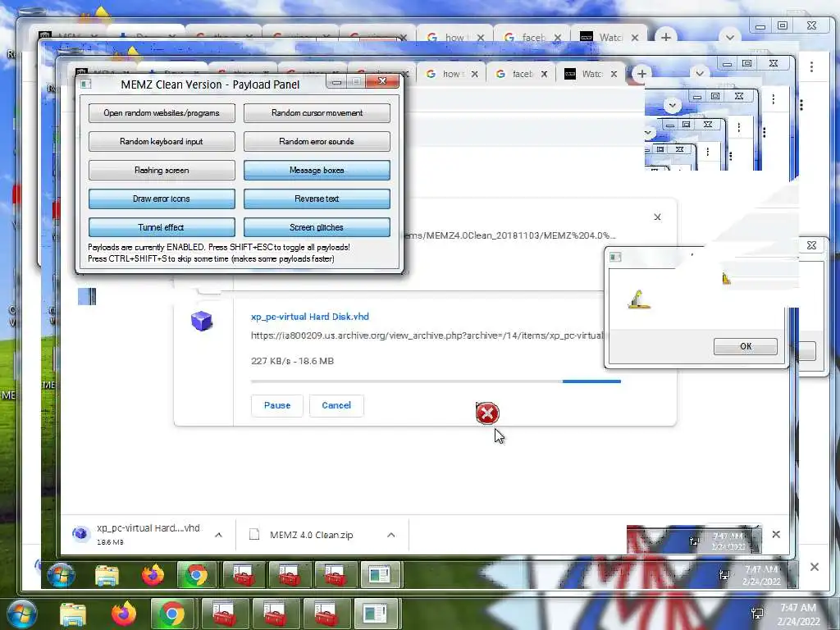Remove the MEMZ download entry with its X

657,217
